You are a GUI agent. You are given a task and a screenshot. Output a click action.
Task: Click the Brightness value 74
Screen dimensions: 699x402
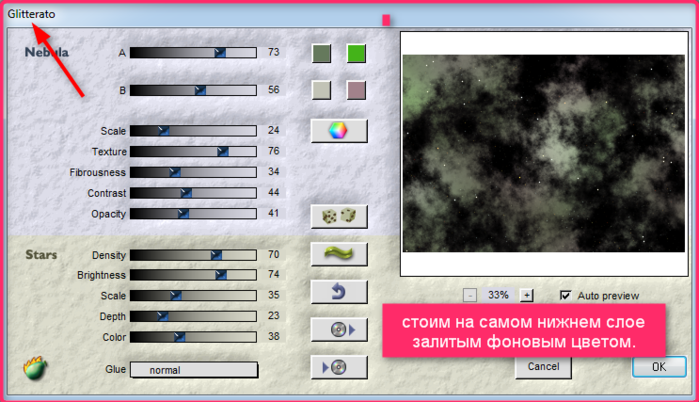(x=274, y=274)
